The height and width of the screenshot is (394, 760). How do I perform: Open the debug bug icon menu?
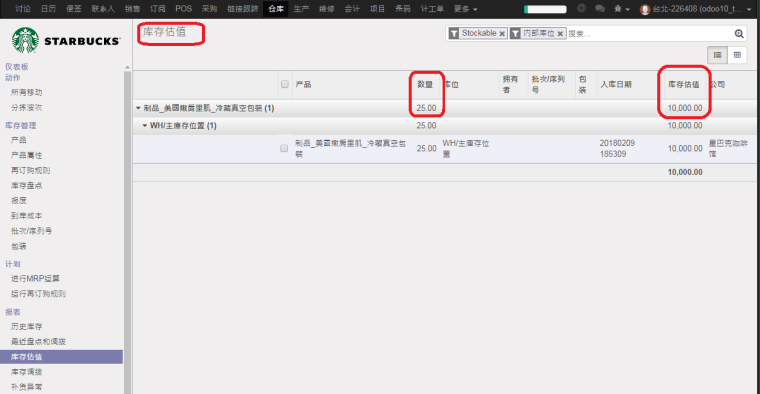tap(621, 9)
